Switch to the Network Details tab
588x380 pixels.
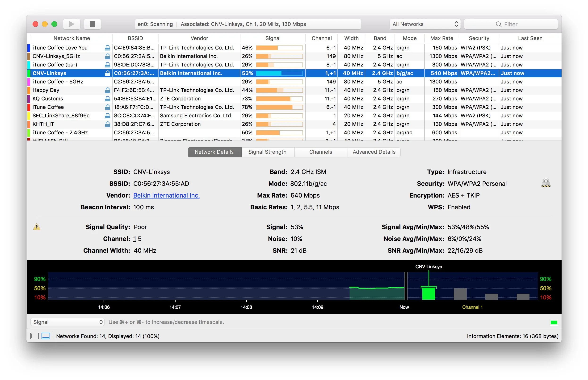point(214,152)
